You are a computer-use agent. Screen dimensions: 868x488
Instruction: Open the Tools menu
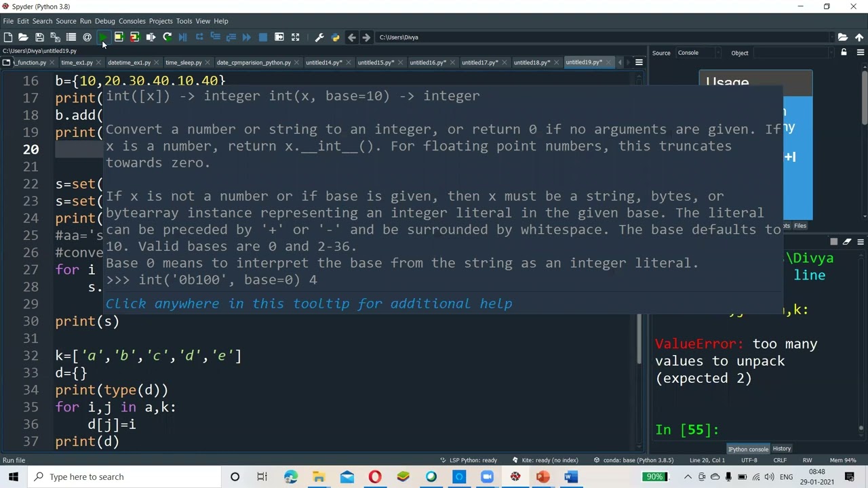coord(184,21)
